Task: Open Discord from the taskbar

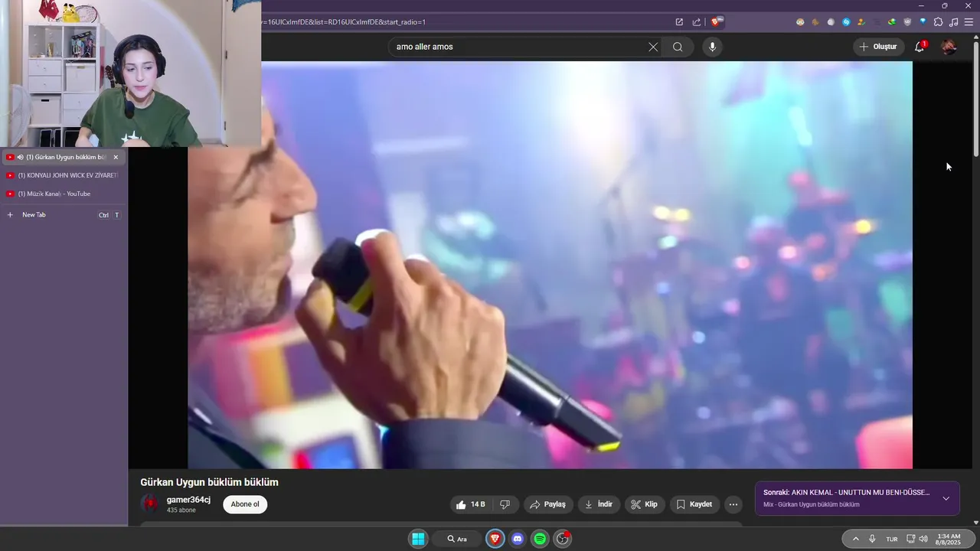Action: pos(517,539)
